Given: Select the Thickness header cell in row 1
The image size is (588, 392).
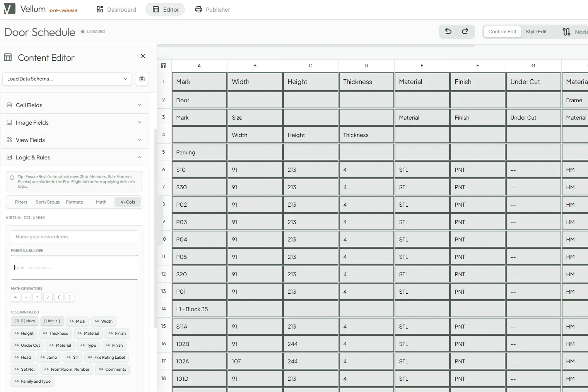Looking at the screenshot, I should (366, 82).
